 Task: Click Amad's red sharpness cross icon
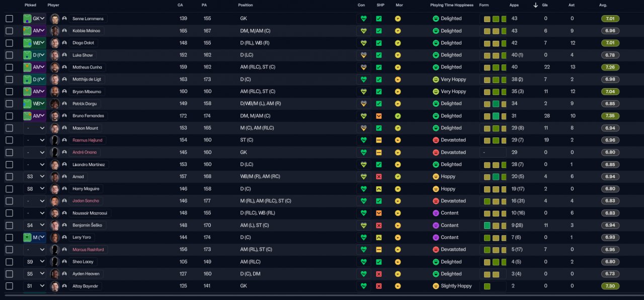pyautogui.click(x=379, y=177)
